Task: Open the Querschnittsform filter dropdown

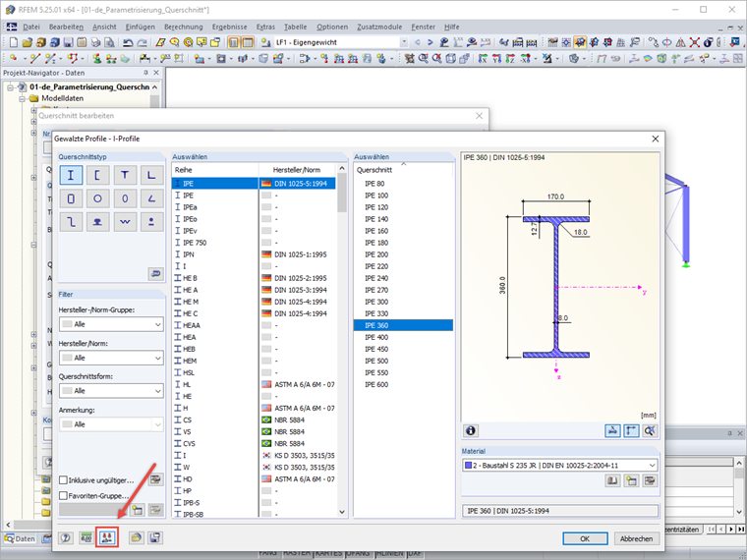Action: pyautogui.click(x=111, y=391)
